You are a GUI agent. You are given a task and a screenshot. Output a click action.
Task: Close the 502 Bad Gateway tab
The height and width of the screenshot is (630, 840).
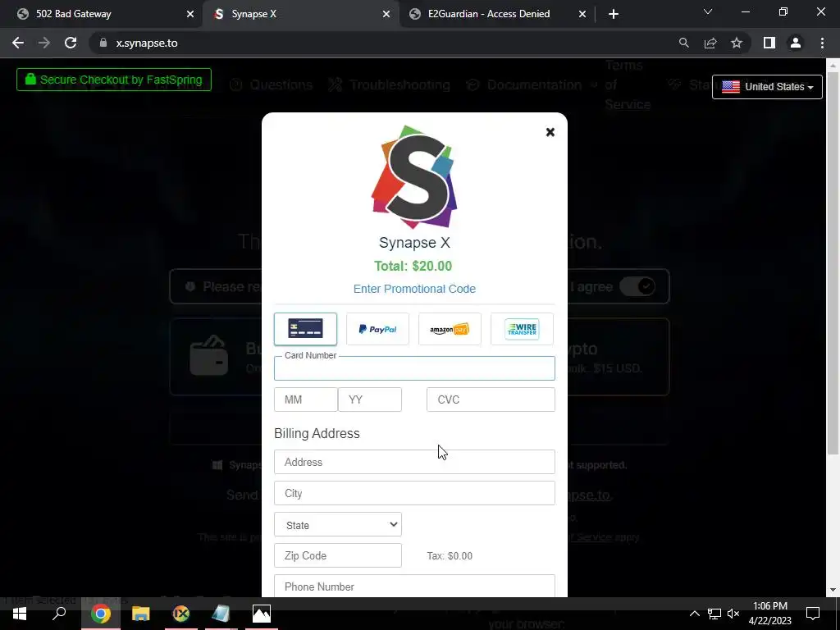tap(190, 15)
